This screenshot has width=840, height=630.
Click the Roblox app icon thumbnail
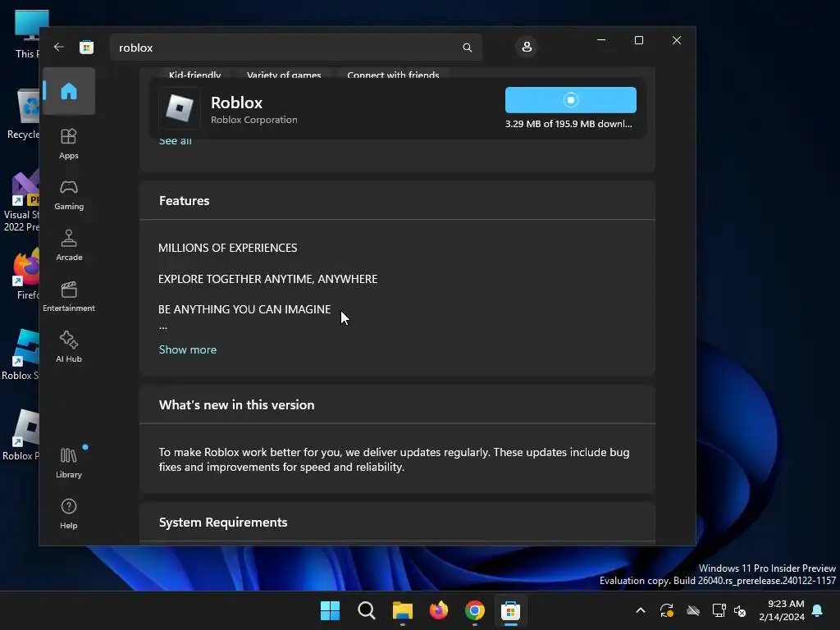pyautogui.click(x=180, y=109)
